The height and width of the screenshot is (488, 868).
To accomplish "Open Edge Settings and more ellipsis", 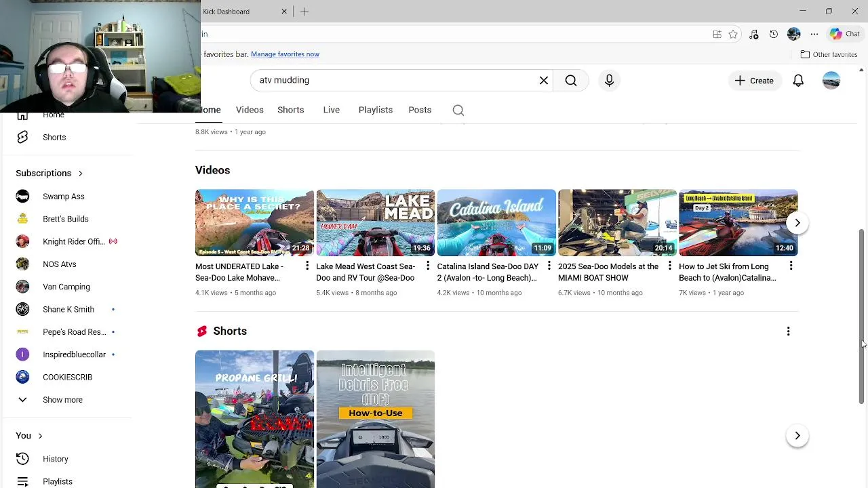I will pos(814,34).
